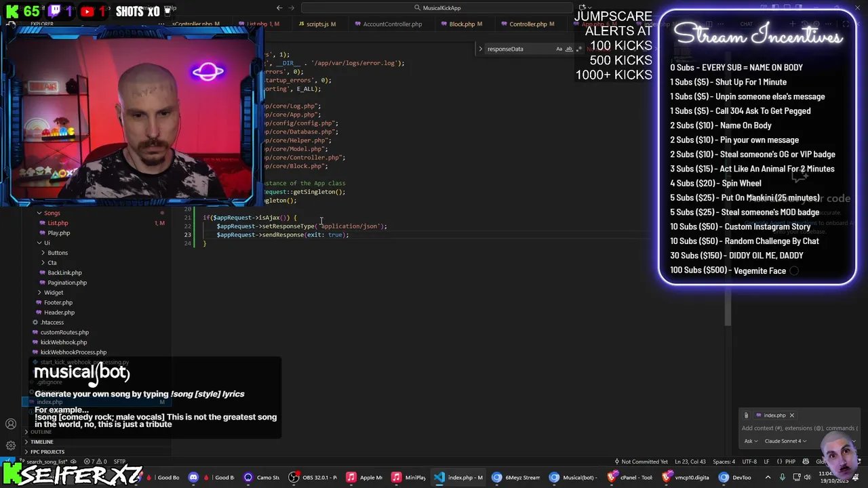Open OBS 32.0.1 from the taskbar

[314, 477]
